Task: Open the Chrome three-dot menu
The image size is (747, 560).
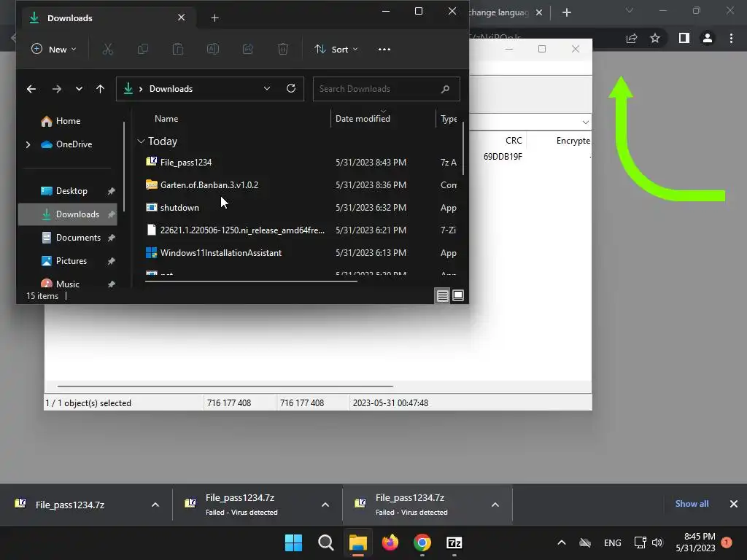Action: pyautogui.click(x=731, y=38)
